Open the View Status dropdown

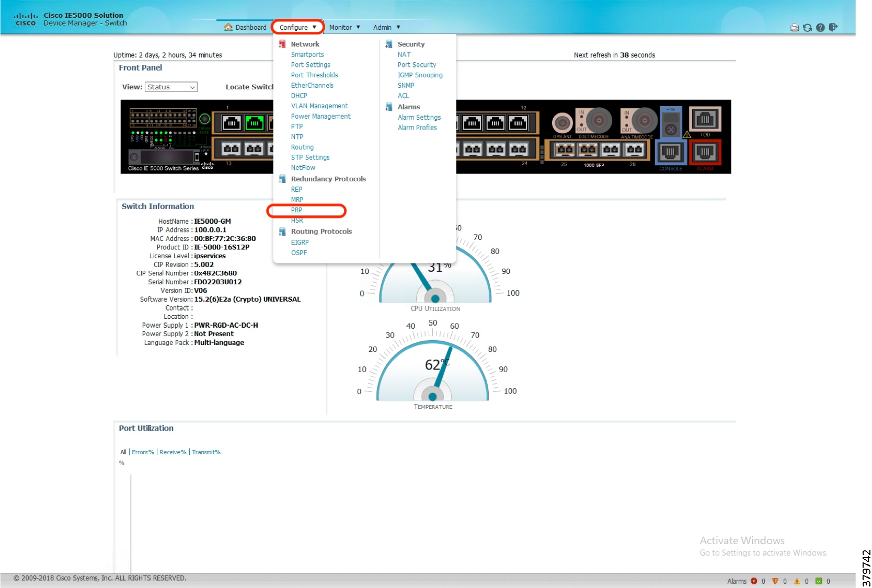(171, 87)
